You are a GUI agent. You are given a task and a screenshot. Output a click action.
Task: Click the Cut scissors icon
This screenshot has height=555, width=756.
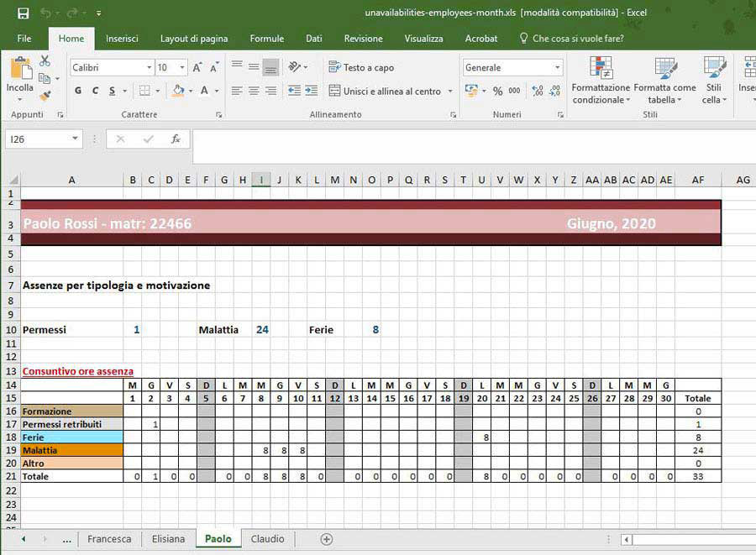tap(45, 60)
